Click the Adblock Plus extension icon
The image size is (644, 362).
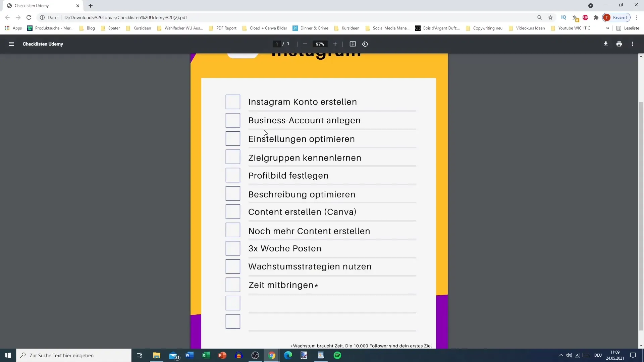585,17
